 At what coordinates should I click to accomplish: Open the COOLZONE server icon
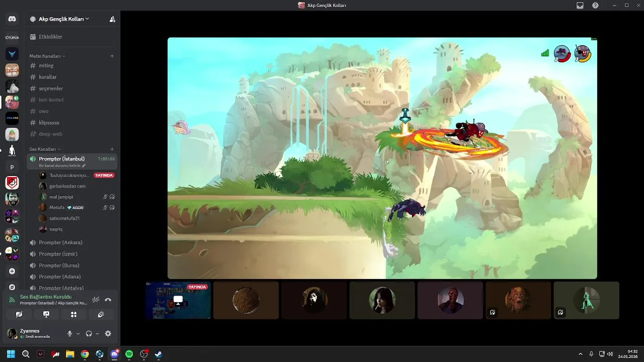pos(12,118)
